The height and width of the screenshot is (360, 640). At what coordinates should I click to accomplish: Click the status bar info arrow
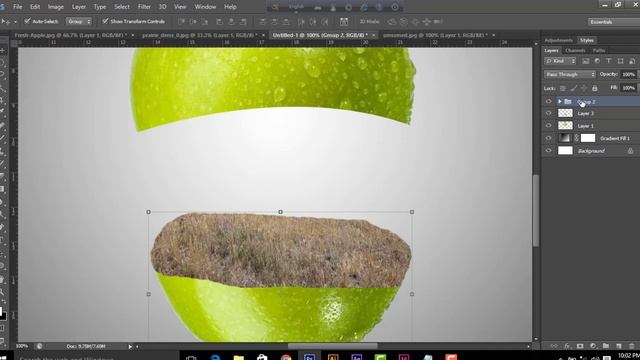point(130,347)
